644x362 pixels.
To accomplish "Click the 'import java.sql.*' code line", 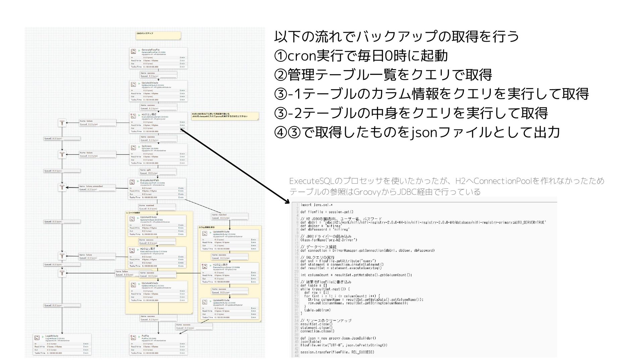I will click(317, 205).
